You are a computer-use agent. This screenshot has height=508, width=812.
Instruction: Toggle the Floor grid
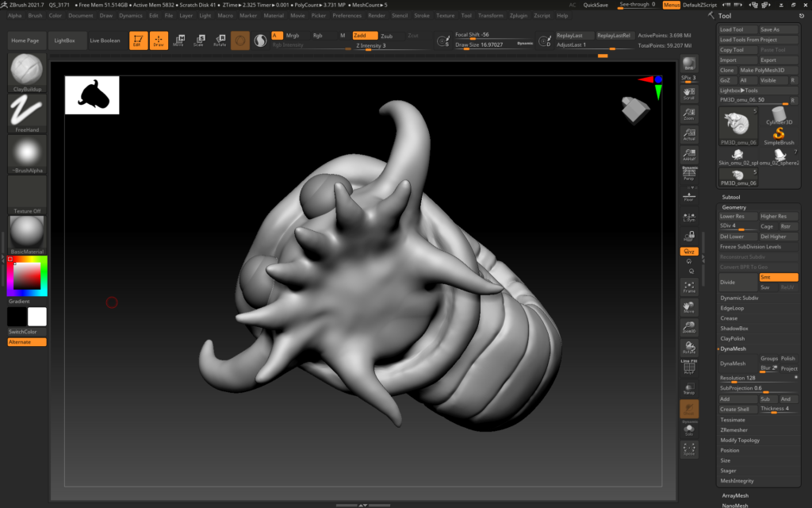click(x=689, y=197)
